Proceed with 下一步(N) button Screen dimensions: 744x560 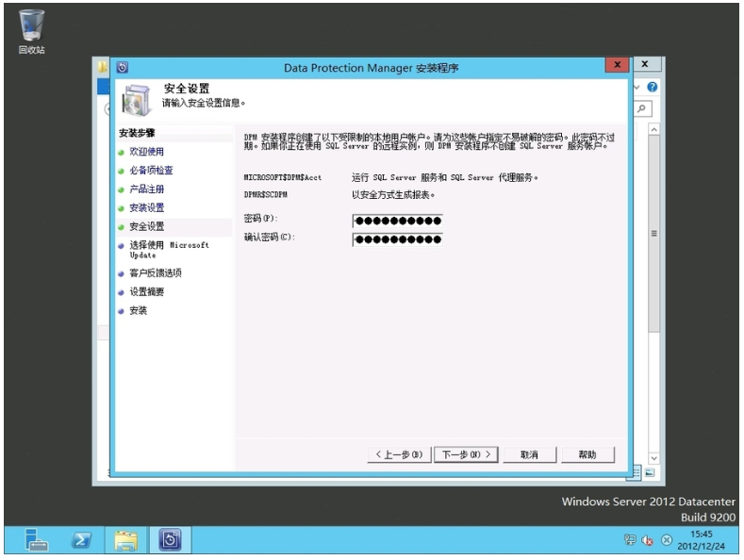tap(466, 454)
